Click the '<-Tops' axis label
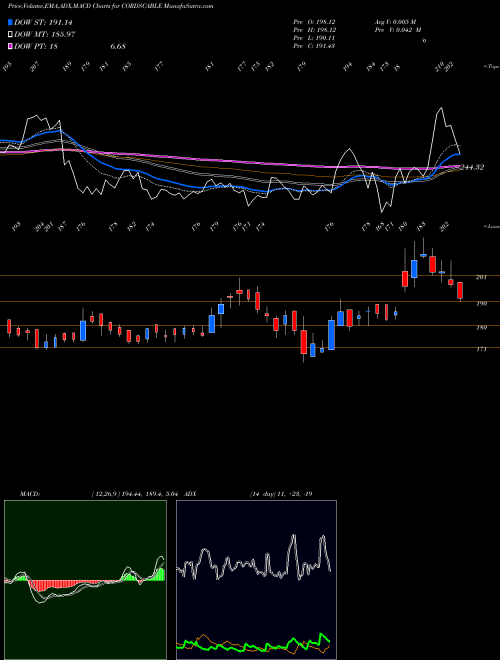Viewport: 500px width, 660px height. [491, 67]
